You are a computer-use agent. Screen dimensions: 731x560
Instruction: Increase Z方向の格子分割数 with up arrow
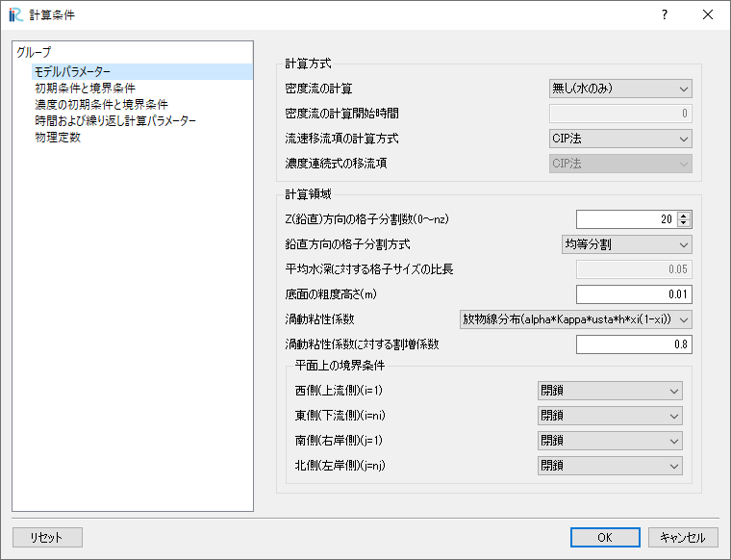pos(684,216)
